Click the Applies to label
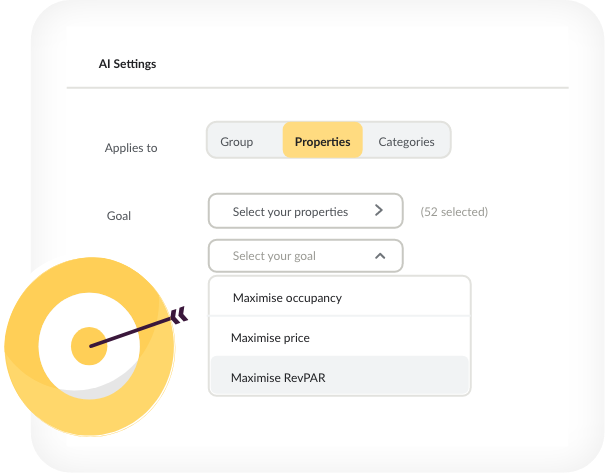Image resolution: width=605 pixels, height=473 pixels. click(x=131, y=148)
